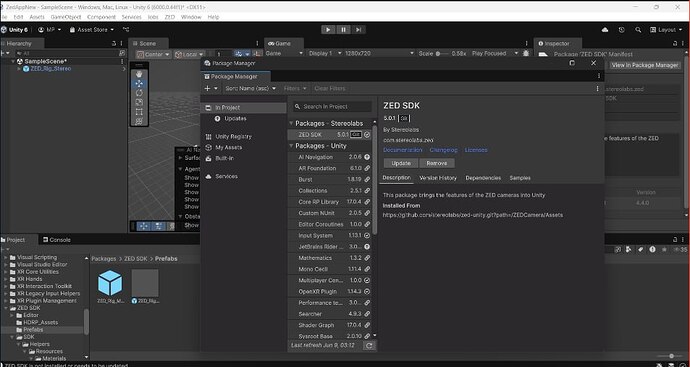The image size is (690, 367).
Task: Open the Unity search magnifier icon
Action: click(638, 30)
